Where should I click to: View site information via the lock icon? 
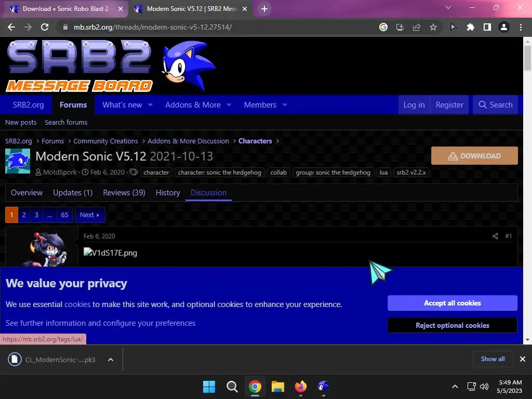coord(65,27)
